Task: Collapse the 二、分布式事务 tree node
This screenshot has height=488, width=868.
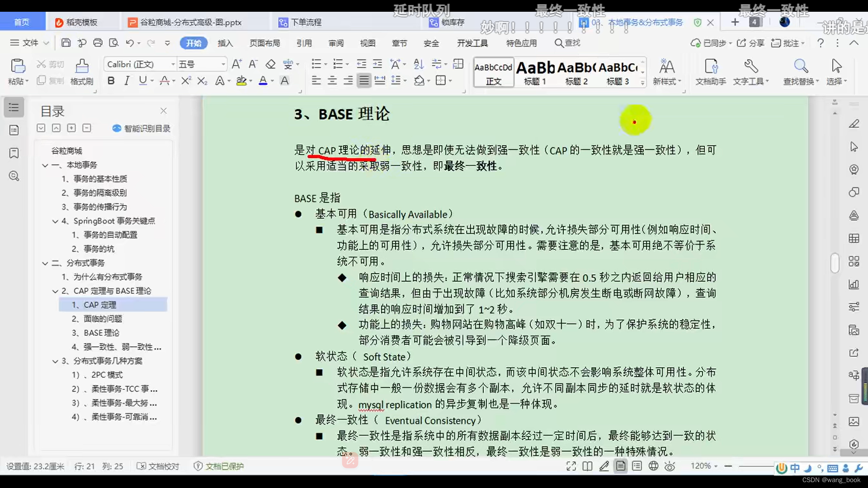Action: pos(45,263)
